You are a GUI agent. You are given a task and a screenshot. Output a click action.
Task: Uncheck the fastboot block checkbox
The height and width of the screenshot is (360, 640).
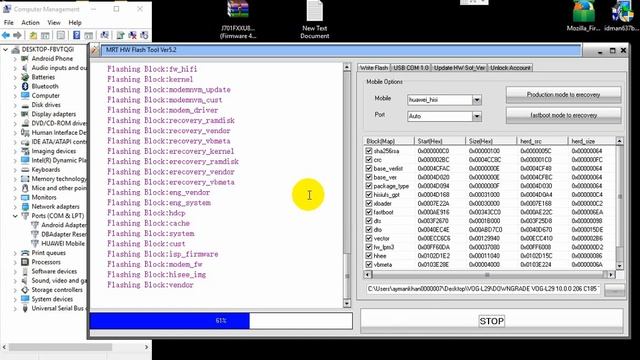click(369, 212)
